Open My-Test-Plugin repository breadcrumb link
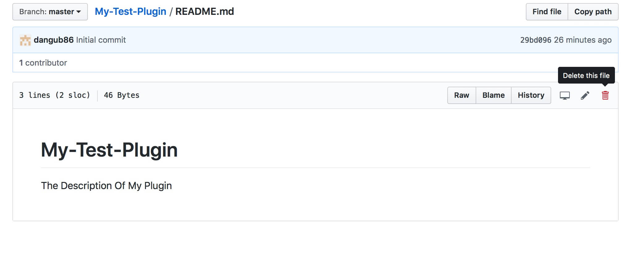 pos(130,11)
